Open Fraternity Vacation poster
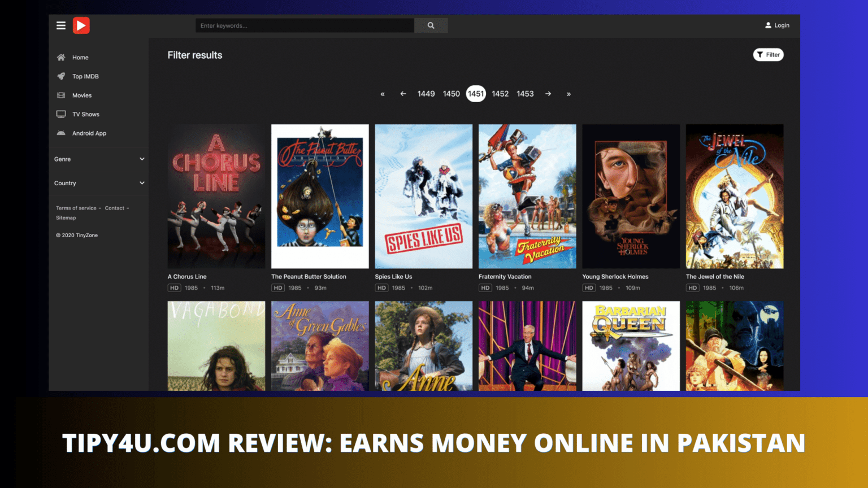 click(527, 197)
